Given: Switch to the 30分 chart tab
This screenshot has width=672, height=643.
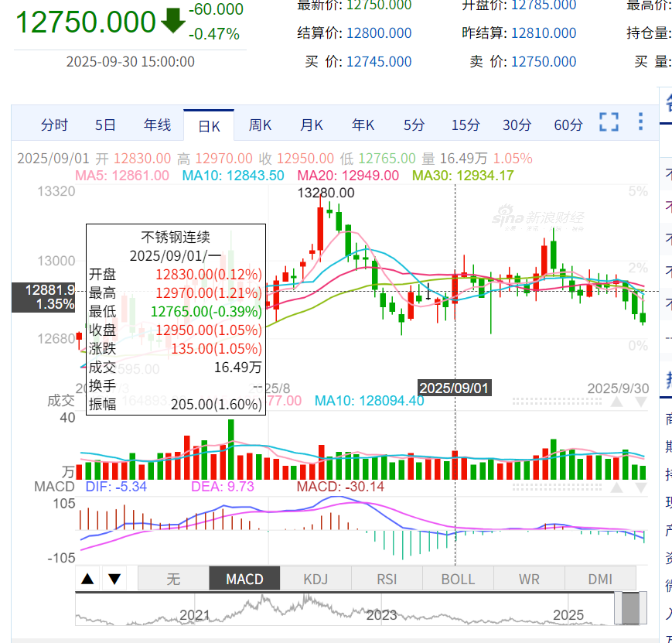Looking at the screenshot, I should pyautogui.click(x=517, y=125).
